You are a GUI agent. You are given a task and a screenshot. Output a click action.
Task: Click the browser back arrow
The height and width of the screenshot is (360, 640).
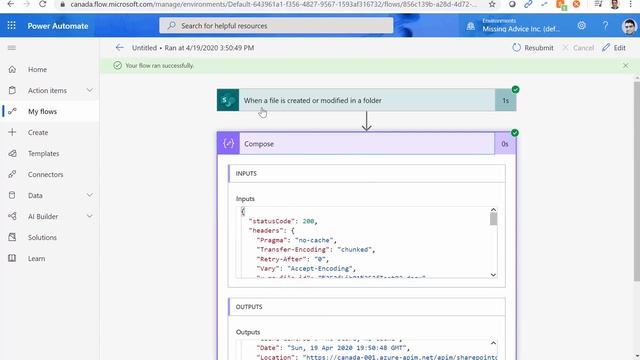[11, 4]
